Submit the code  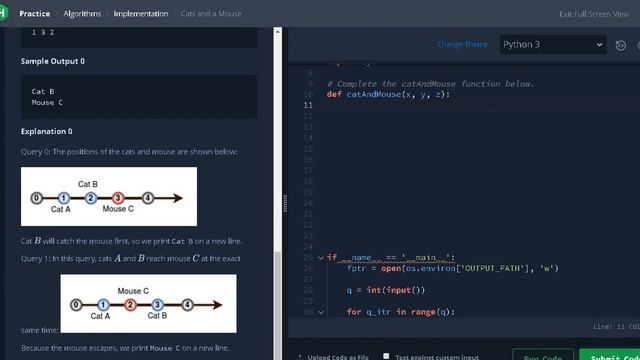pyautogui.click(x=610, y=355)
